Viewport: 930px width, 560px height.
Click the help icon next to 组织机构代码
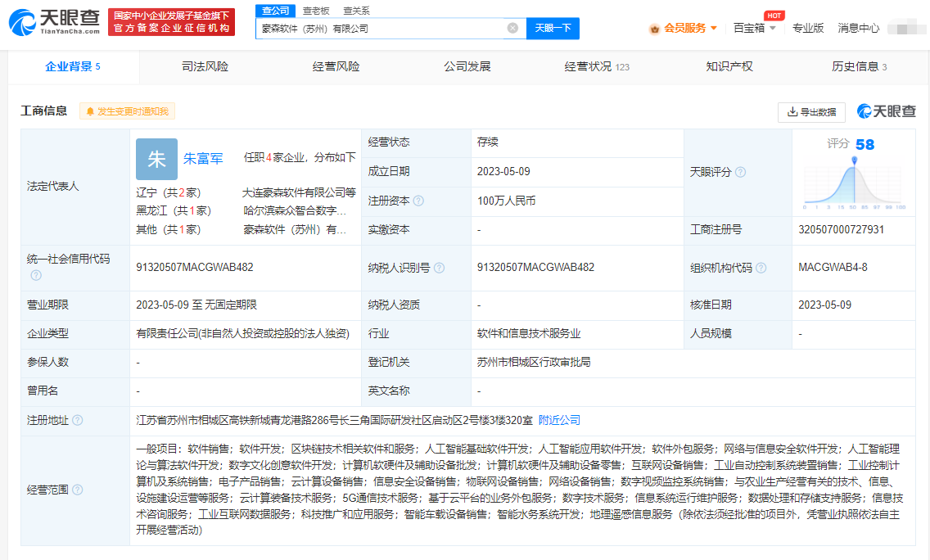click(761, 269)
